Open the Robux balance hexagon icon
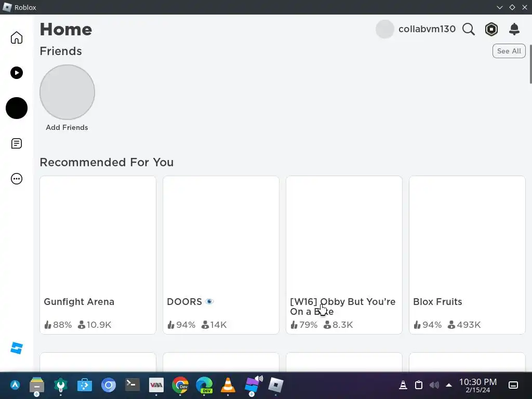The height and width of the screenshot is (399, 532). click(x=491, y=29)
